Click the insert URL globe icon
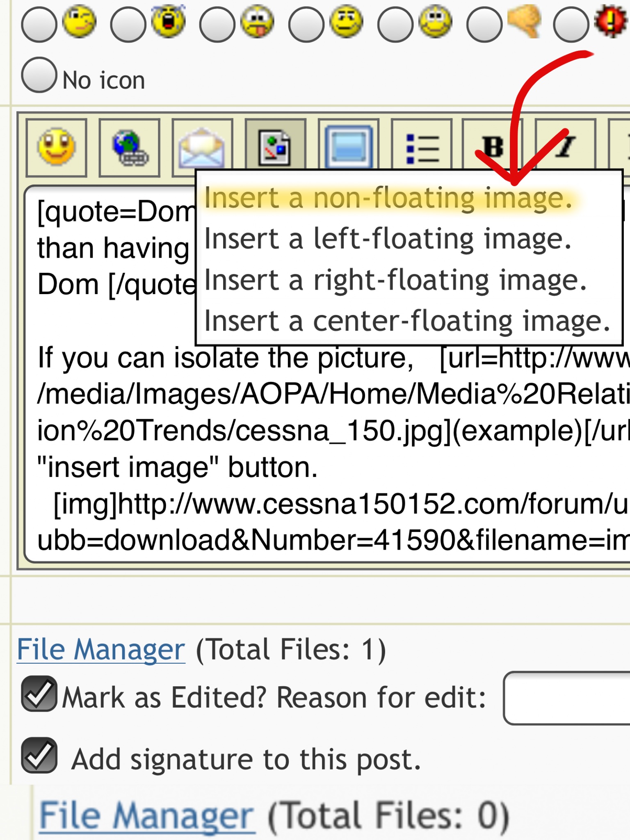 [x=130, y=148]
